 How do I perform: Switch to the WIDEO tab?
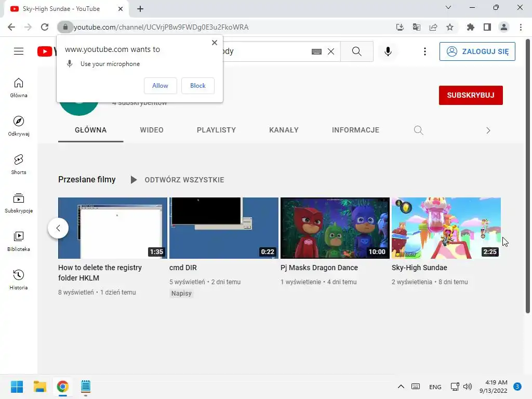pyautogui.click(x=152, y=130)
